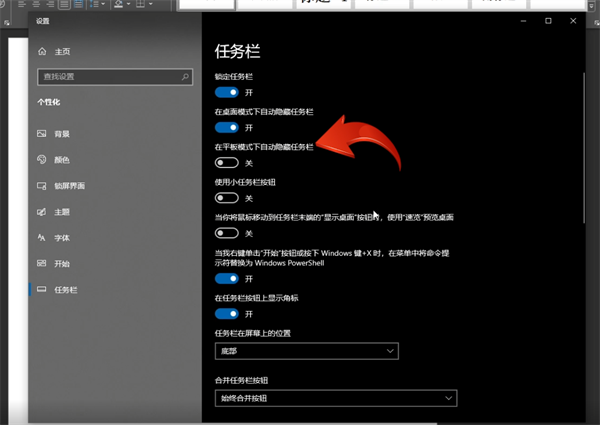The image size is (600, 425).
Task: Turn on 使用小任务栏按钮 toggle
Action: point(227,198)
